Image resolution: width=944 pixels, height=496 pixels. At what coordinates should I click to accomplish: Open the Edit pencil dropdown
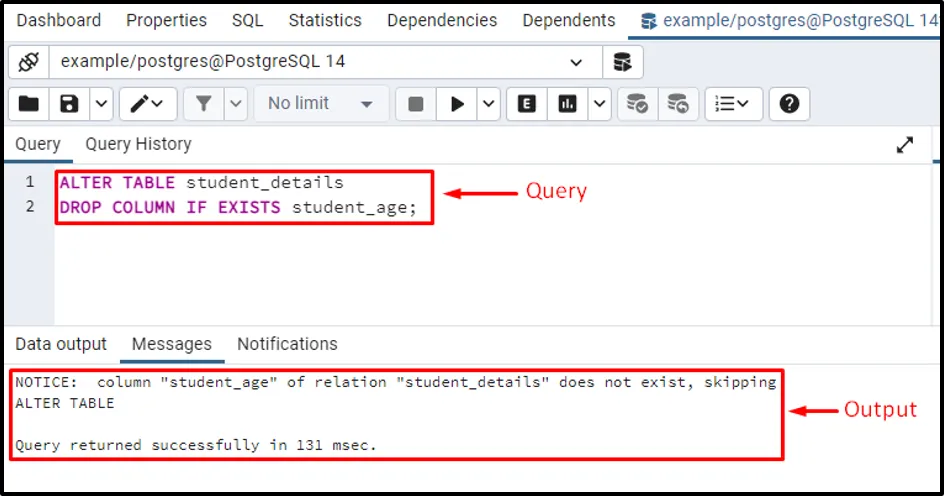pyautogui.click(x=148, y=104)
